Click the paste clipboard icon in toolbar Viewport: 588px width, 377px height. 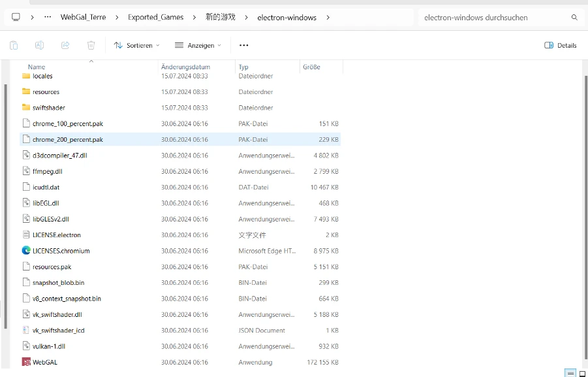point(14,45)
